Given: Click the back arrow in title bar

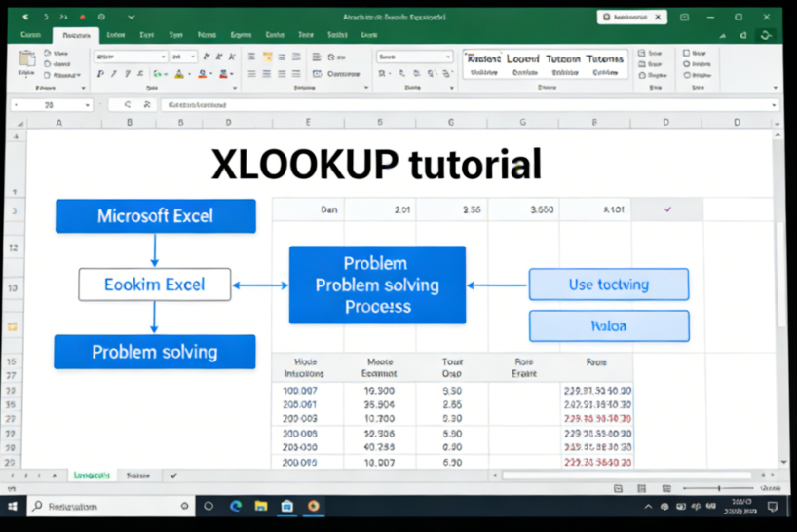Looking at the screenshot, I should pos(25,17).
